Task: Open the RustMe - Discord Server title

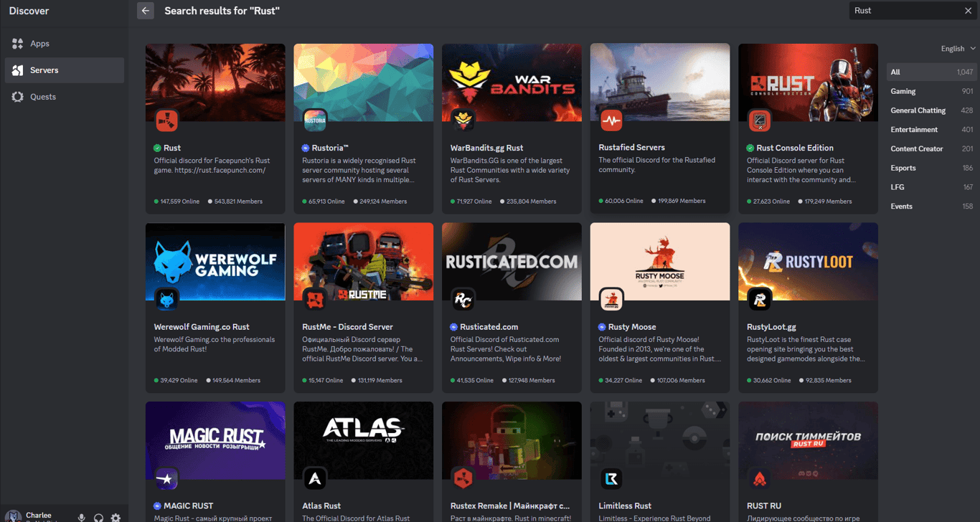Action: click(348, 327)
